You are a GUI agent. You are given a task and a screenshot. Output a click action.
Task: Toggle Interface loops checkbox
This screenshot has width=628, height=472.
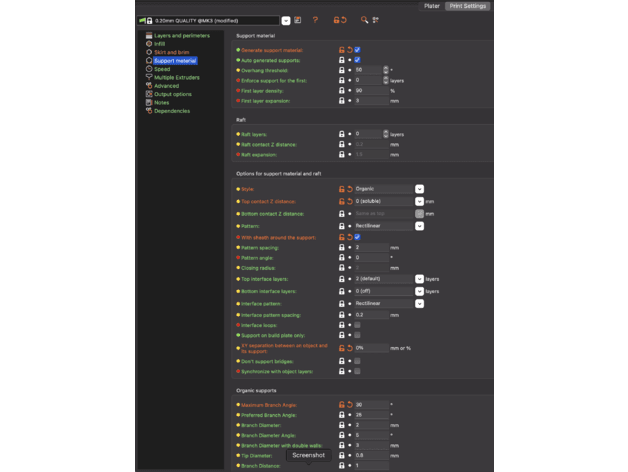357,325
